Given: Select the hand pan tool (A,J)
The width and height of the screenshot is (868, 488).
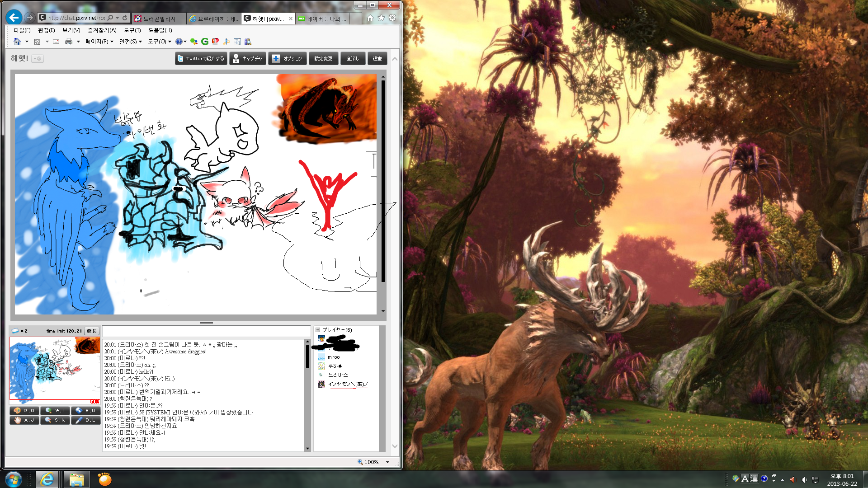Looking at the screenshot, I should point(24,420).
